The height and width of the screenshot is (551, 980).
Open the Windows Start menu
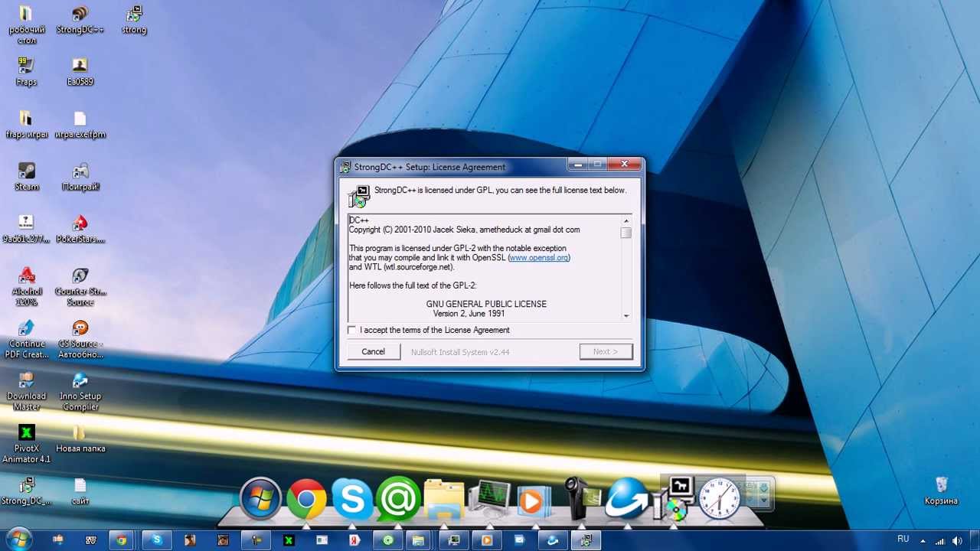click(x=18, y=540)
